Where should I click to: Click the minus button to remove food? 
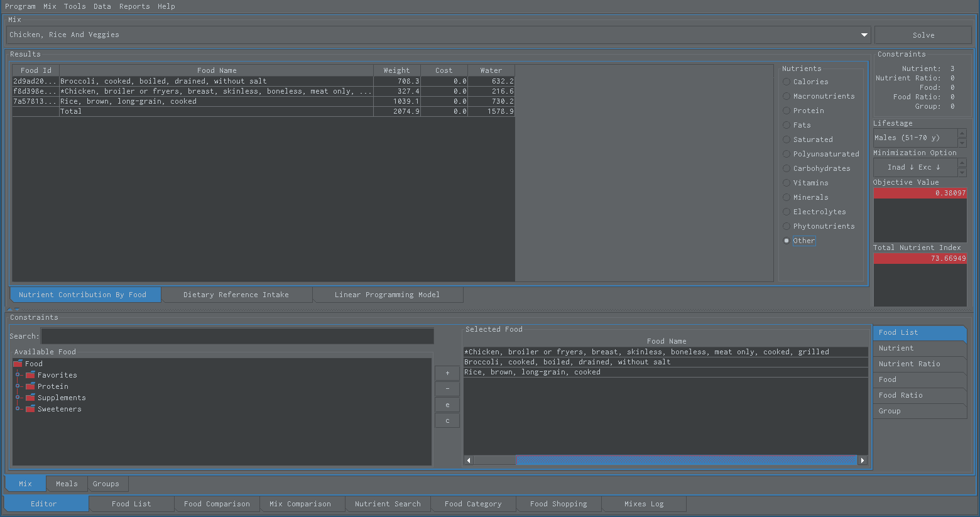coord(447,389)
